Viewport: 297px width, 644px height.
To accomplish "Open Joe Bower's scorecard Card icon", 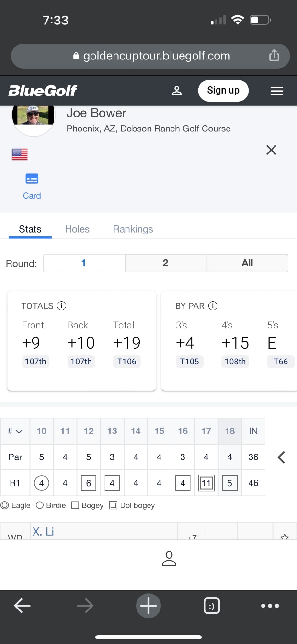I will [x=32, y=186].
